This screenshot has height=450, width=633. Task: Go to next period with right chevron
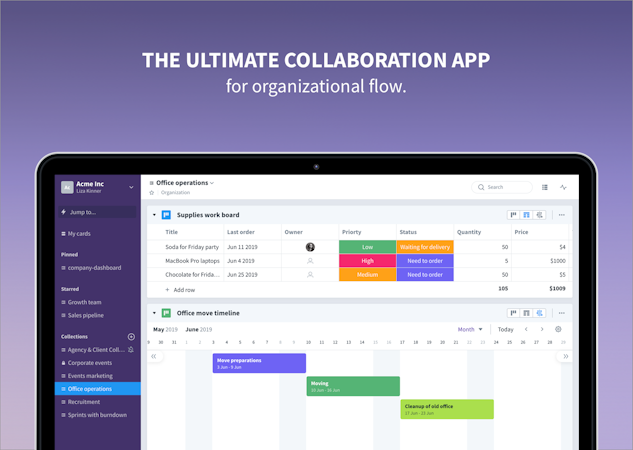542,329
